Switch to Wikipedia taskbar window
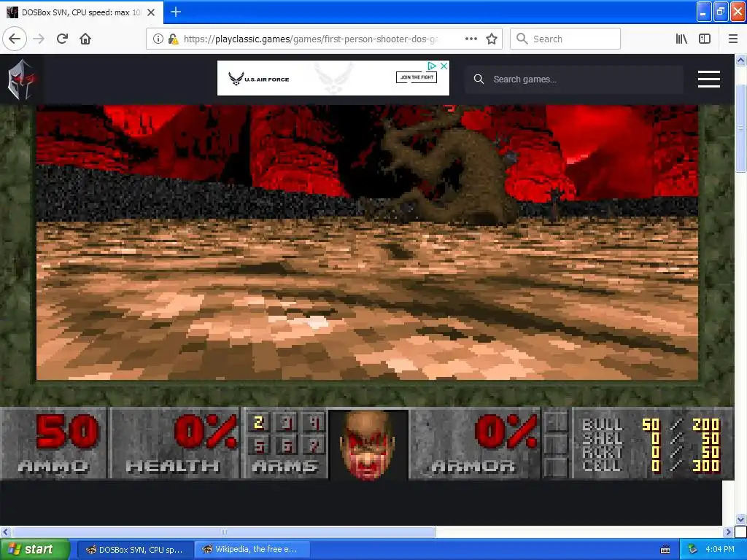The image size is (747, 560). point(252,550)
